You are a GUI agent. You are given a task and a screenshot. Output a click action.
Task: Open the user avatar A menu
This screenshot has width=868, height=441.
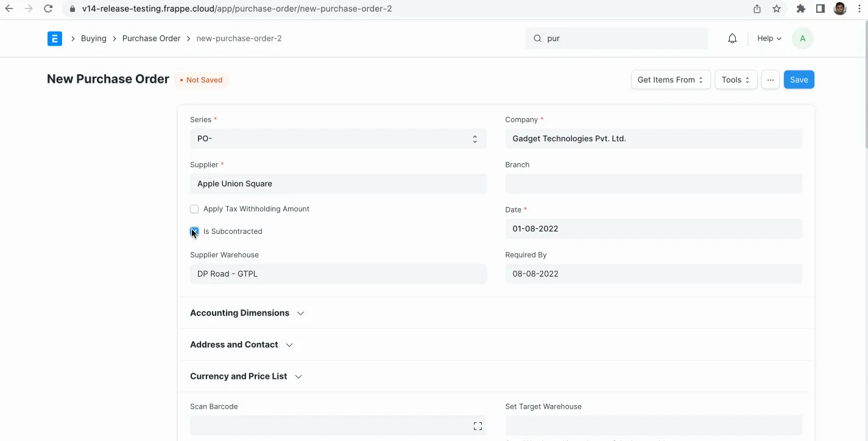[x=802, y=38]
